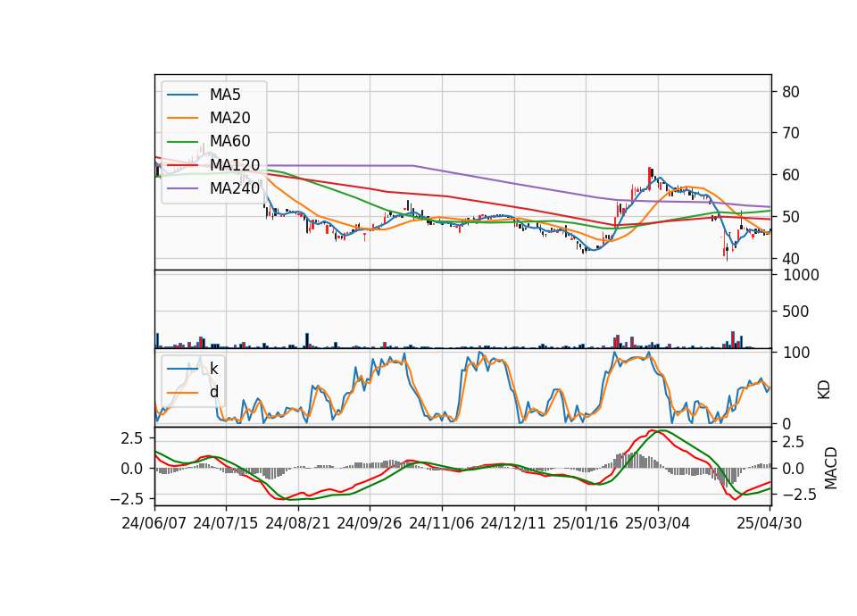
Task: Click the k legend label in KD panel
Action: click(214, 369)
